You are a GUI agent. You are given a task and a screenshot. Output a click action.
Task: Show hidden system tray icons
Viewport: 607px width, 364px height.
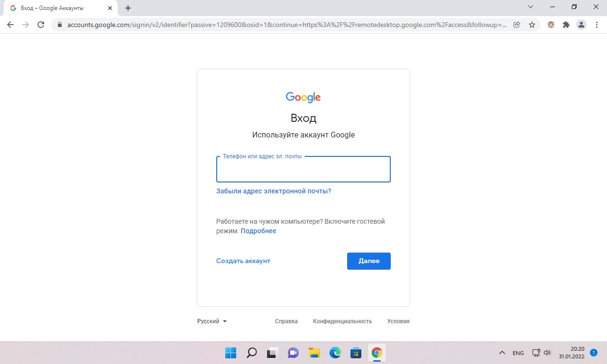[502, 353]
